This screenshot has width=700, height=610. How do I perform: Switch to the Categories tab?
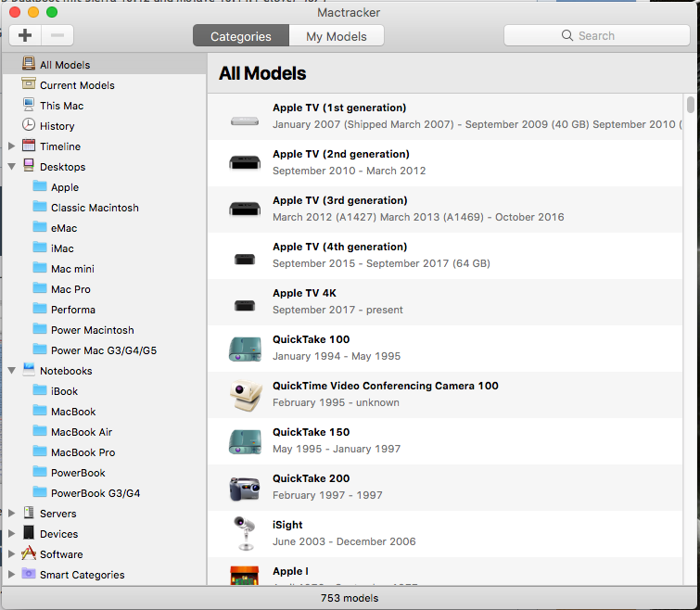[x=241, y=36]
